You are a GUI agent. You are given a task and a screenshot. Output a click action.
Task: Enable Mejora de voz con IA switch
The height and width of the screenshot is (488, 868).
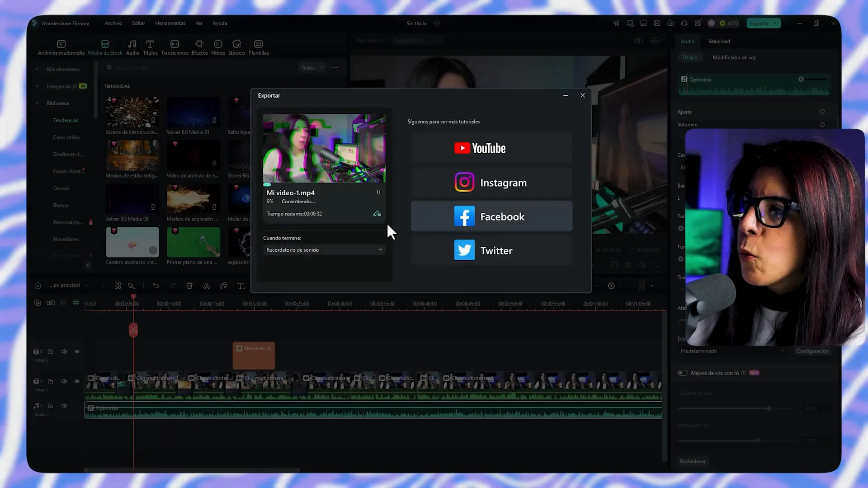682,373
